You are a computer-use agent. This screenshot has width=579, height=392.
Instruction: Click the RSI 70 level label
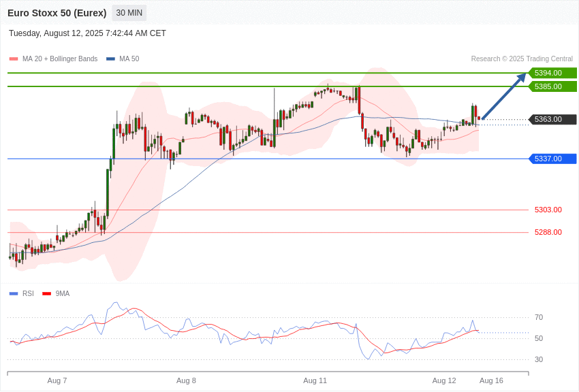pos(539,318)
